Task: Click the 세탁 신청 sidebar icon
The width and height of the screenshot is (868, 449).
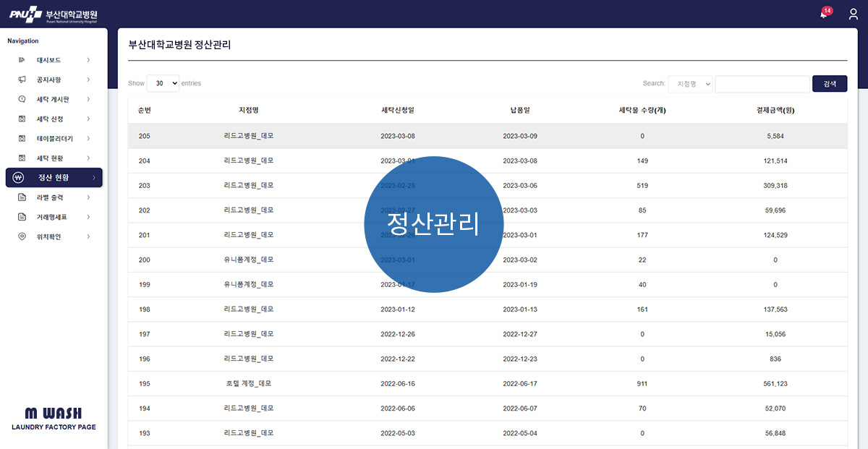Action: click(x=22, y=119)
